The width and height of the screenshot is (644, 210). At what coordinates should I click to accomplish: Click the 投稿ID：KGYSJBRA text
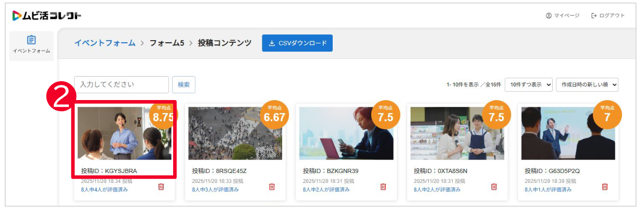109,171
